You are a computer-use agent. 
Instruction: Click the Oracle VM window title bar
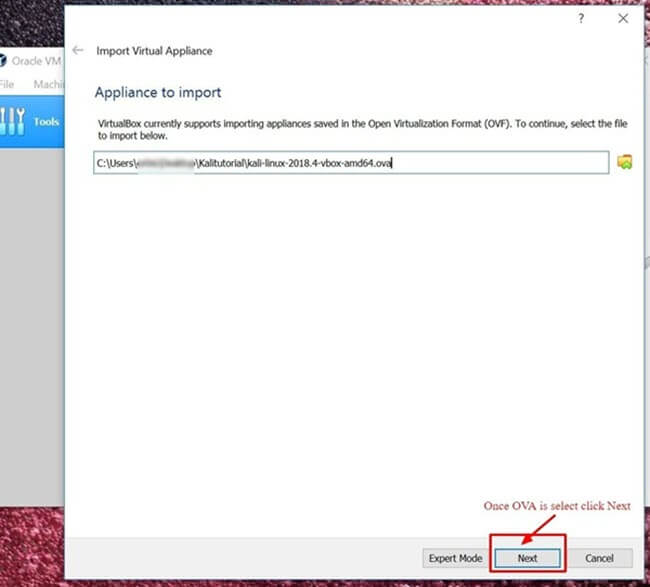point(40,59)
